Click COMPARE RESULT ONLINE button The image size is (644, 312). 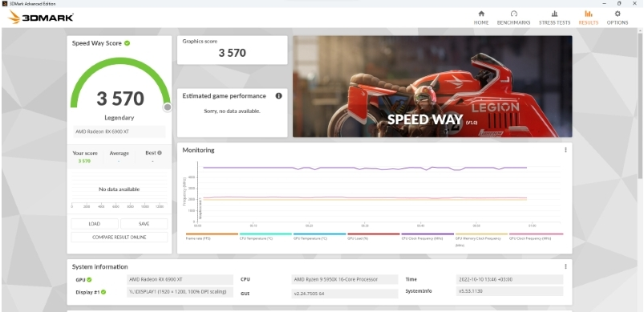click(x=119, y=237)
